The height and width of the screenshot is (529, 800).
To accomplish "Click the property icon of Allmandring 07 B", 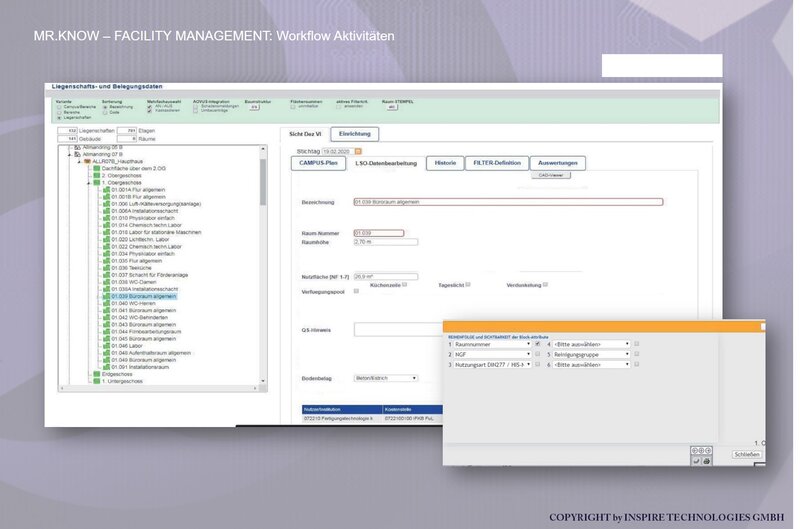I will pyautogui.click(x=78, y=154).
